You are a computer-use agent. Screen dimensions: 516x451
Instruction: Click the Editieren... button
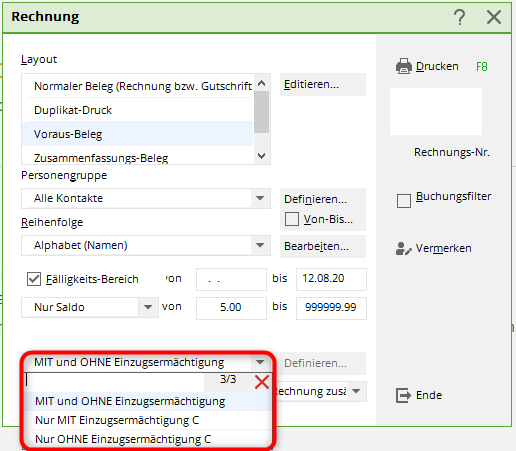coord(323,85)
